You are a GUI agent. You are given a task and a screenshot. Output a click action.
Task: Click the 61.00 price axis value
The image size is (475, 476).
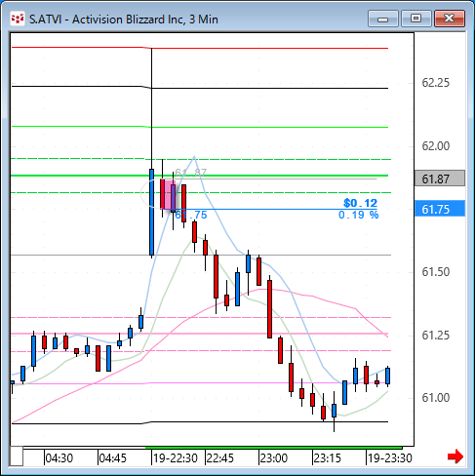click(436, 398)
